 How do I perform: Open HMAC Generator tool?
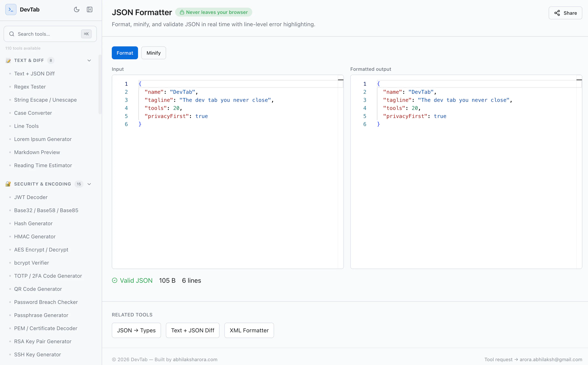click(x=35, y=236)
